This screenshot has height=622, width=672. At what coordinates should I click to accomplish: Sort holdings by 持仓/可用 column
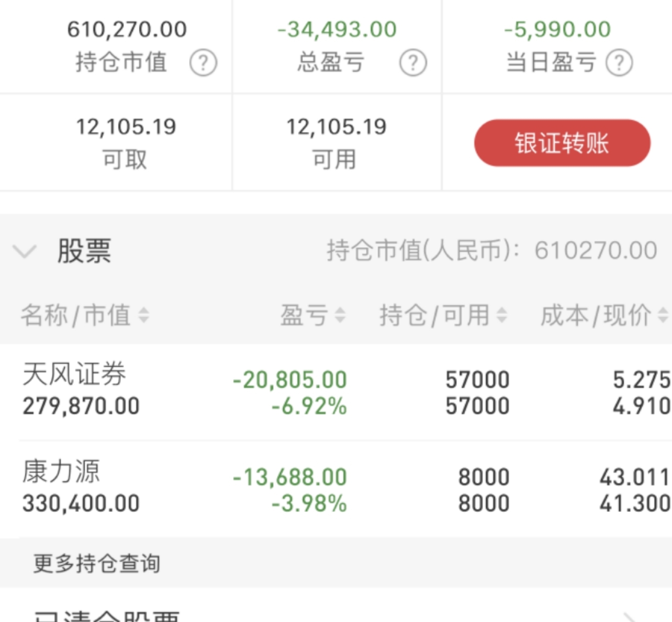click(x=443, y=315)
